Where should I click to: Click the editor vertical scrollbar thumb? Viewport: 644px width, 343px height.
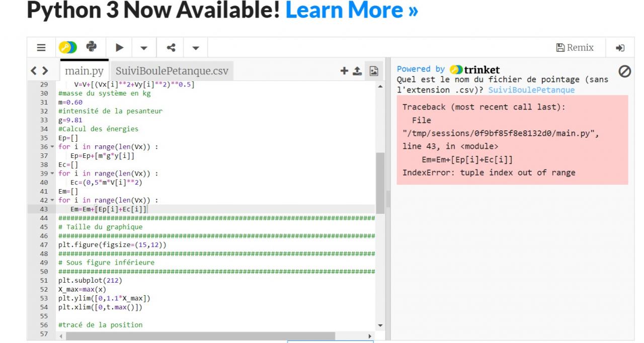coord(380,183)
